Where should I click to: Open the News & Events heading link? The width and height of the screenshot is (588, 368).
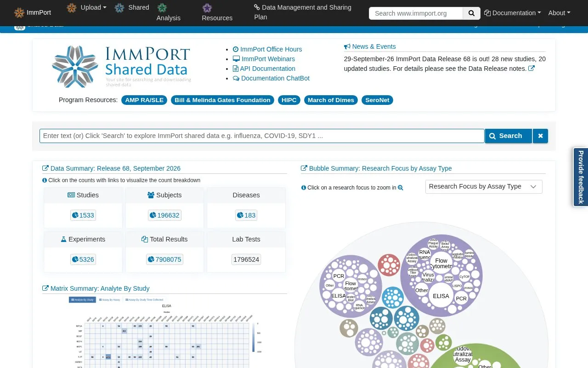(x=370, y=46)
